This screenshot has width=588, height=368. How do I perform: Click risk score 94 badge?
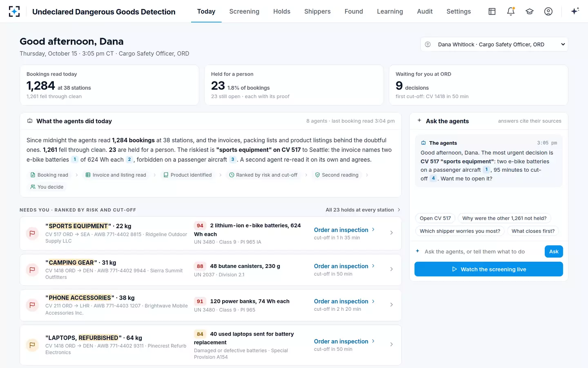[x=200, y=226]
